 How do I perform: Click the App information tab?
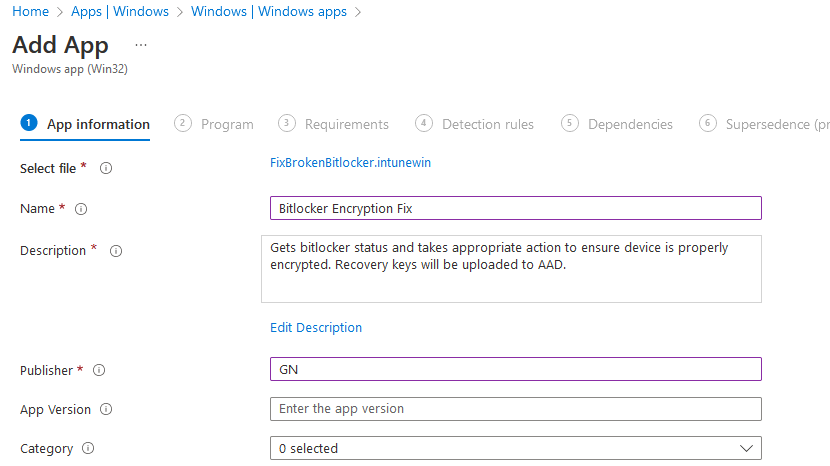point(85,124)
